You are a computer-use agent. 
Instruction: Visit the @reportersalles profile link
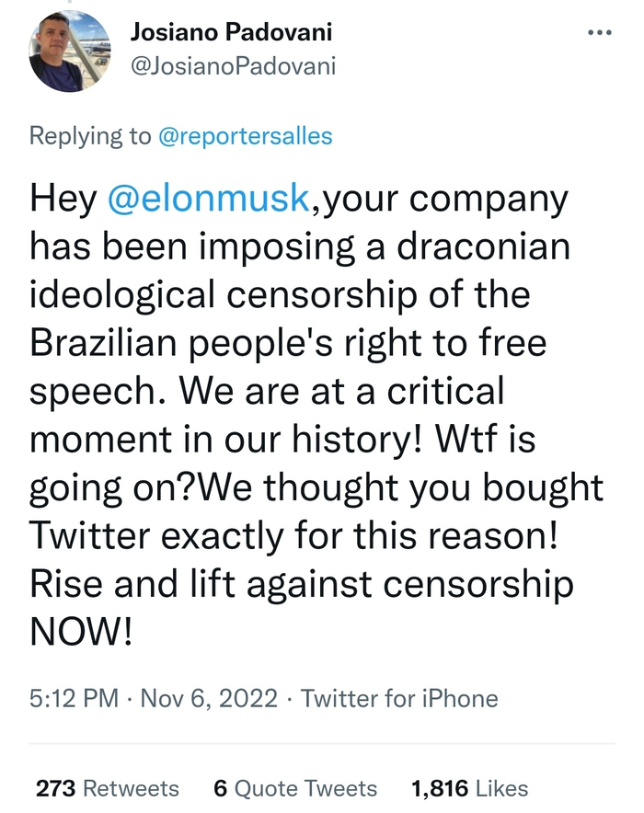click(246, 137)
